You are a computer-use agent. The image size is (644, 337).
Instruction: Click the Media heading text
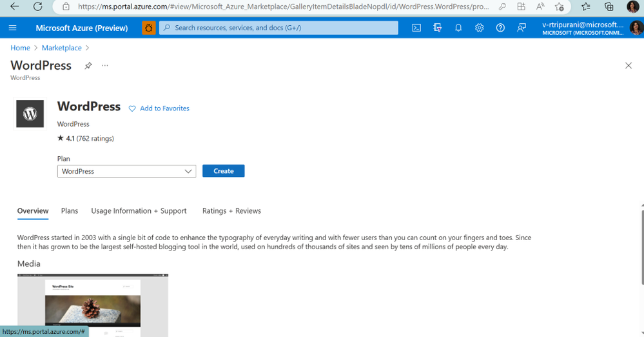click(x=29, y=264)
